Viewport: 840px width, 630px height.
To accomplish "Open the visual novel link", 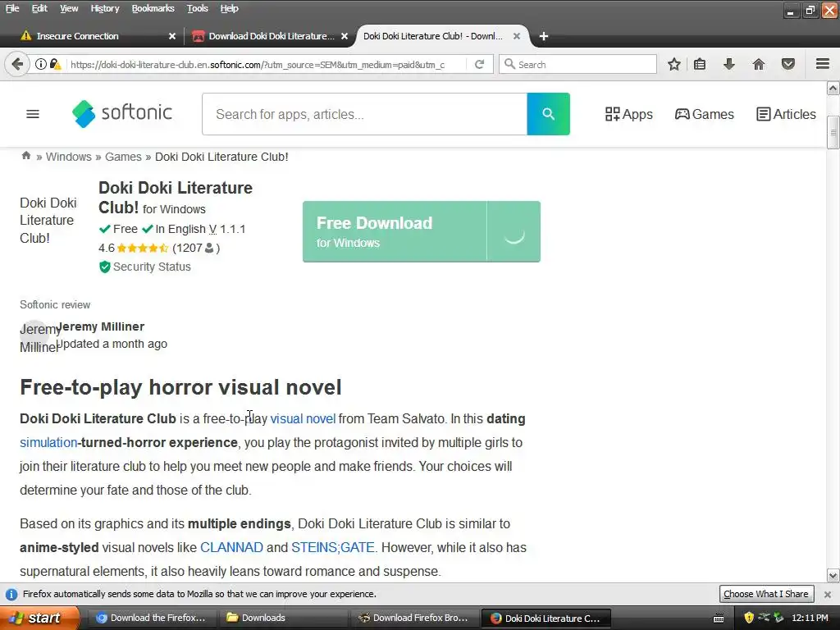I will [x=303, y=419].
